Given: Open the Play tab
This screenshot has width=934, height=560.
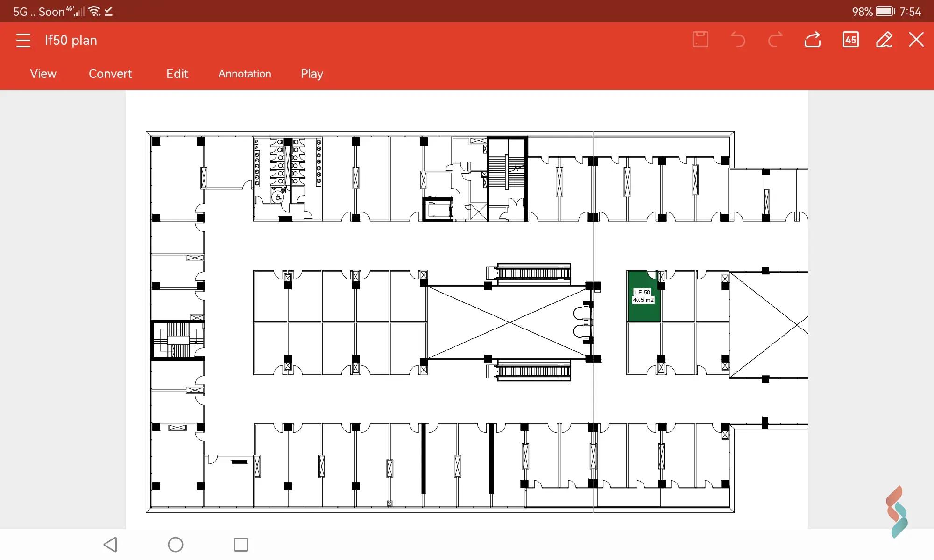Looking at the screenshot, I should click(311, 74).
